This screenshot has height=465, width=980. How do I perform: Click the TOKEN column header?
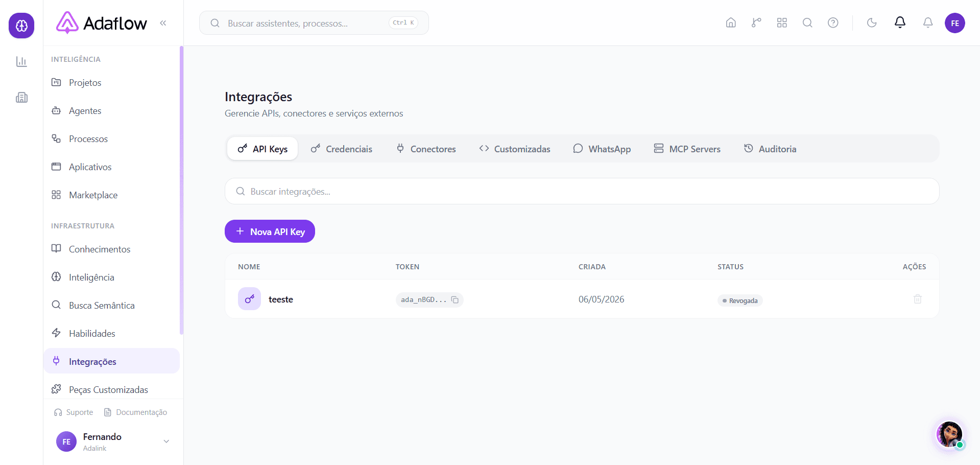pyautogui.click(x=408, y=267)
